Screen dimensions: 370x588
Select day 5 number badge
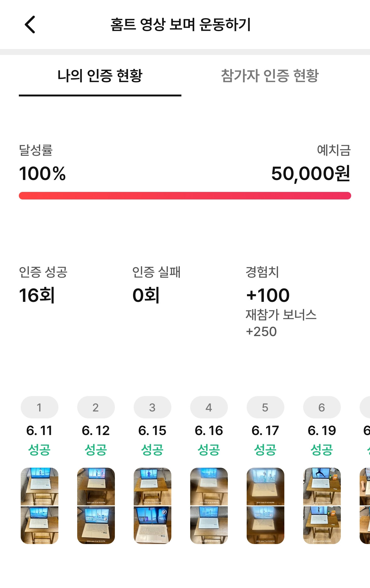265,407
